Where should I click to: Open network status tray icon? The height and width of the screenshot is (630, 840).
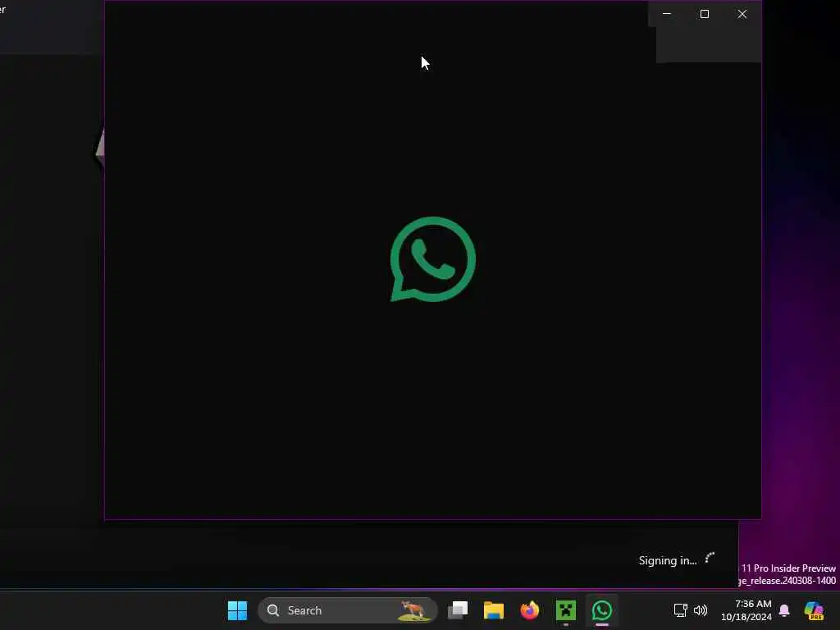click(x=680, y=610)
